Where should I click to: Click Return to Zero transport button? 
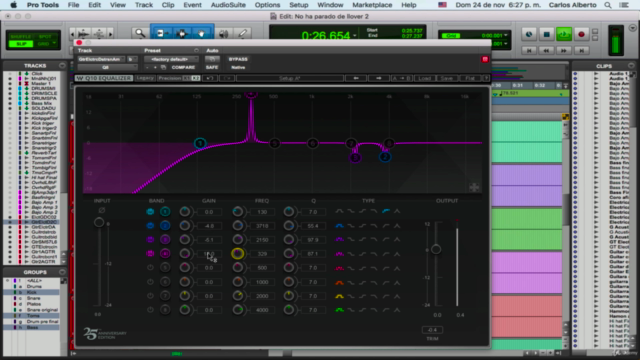[x=529, y=50]
